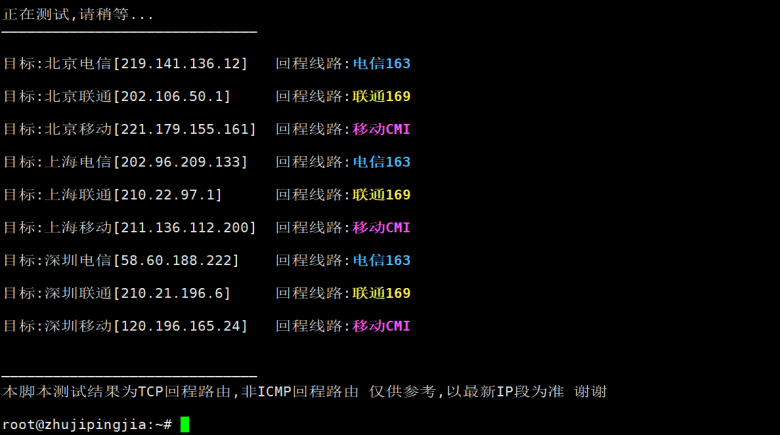The image size is (780, 435).
Task: Click the blue 电信163 in the 上海电信 row
Action: [381, 162]
